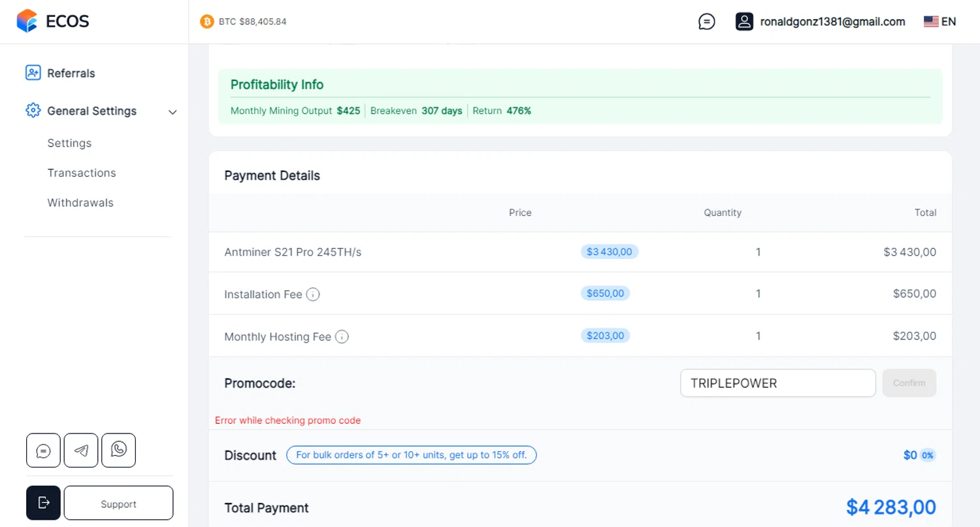Click the Monthly Hosting Fee label
This screenshot has width=980, height=527.
coord(278,337)
